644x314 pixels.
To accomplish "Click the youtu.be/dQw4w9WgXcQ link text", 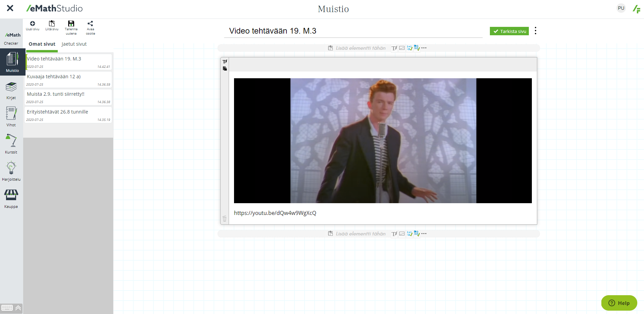I will click(275, 213).
